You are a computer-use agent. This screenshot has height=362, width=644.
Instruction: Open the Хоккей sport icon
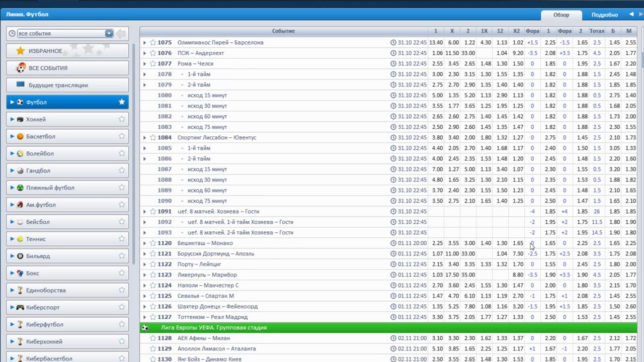coord(20,119)
